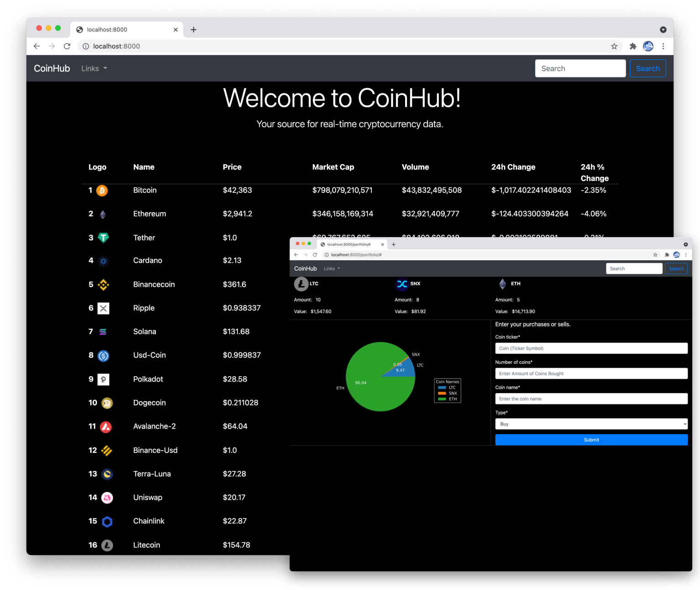
Task: Open the Type dropdown showing Buy
Action: pos(591,424)
